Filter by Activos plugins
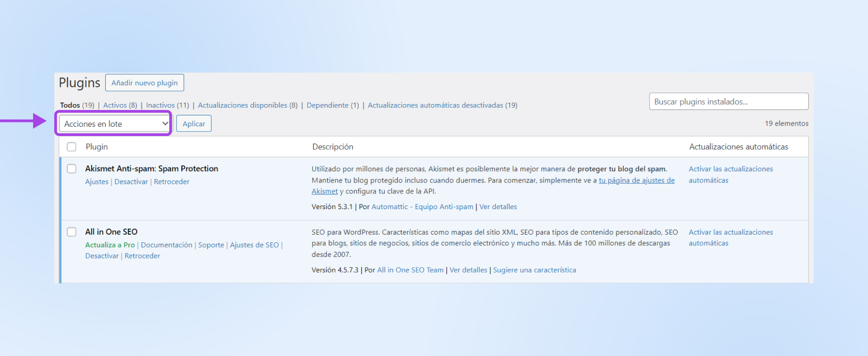The height and width of the screenshot is (356, 868). click(114, 106)
